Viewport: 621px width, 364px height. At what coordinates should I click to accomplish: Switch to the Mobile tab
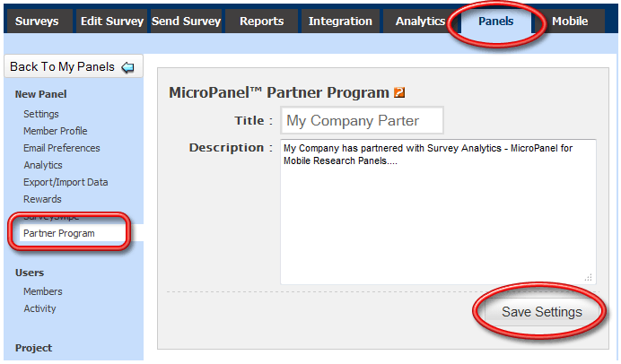(x=570, y=22)
